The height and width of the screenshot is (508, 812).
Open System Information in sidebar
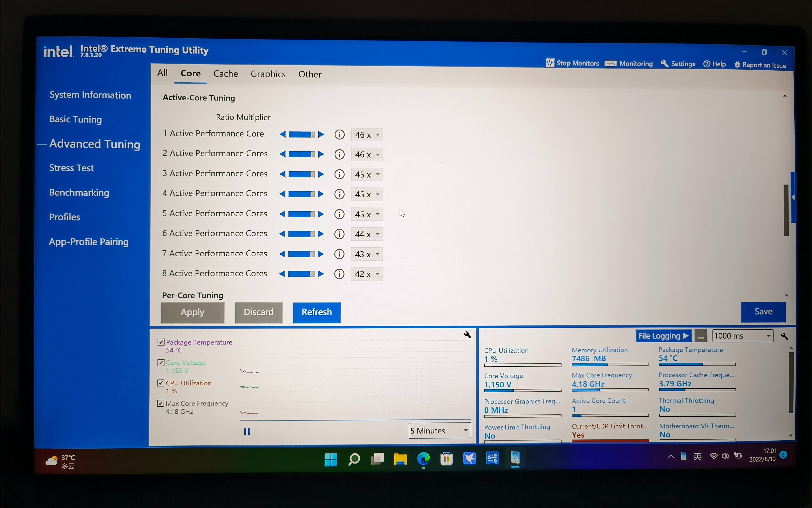coord(90,95)
